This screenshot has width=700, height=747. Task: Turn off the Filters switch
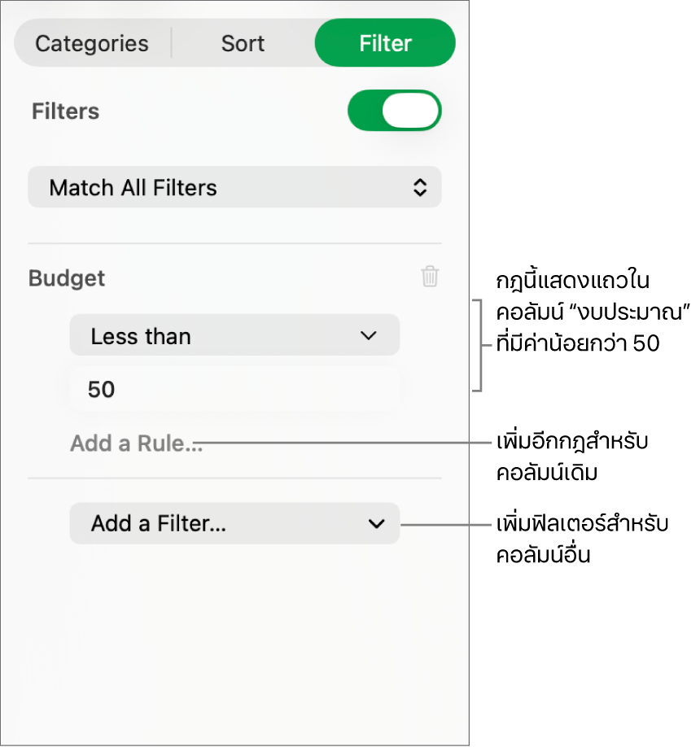[394, 111]
